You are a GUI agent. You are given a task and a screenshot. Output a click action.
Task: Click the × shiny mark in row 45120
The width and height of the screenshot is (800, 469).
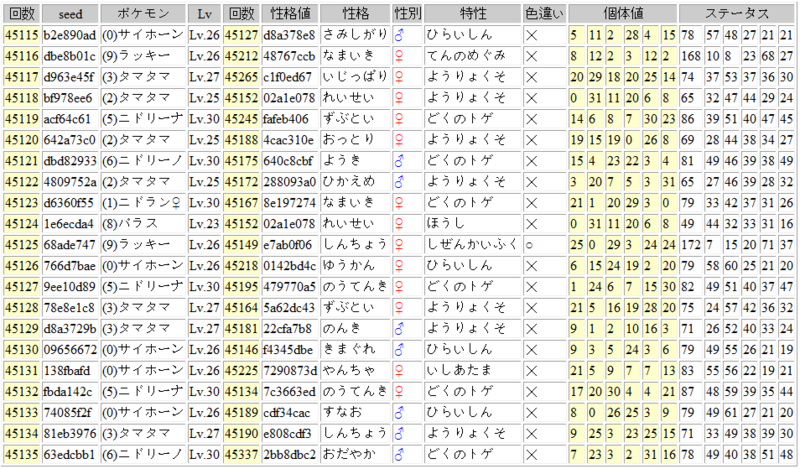532,140
